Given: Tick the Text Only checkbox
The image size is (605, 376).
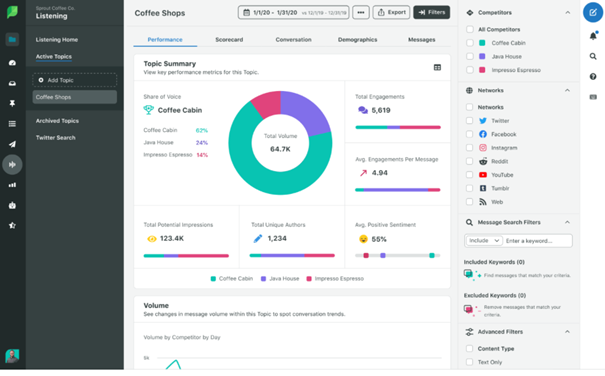Looking at the screenshot, I should pos(470,362).
